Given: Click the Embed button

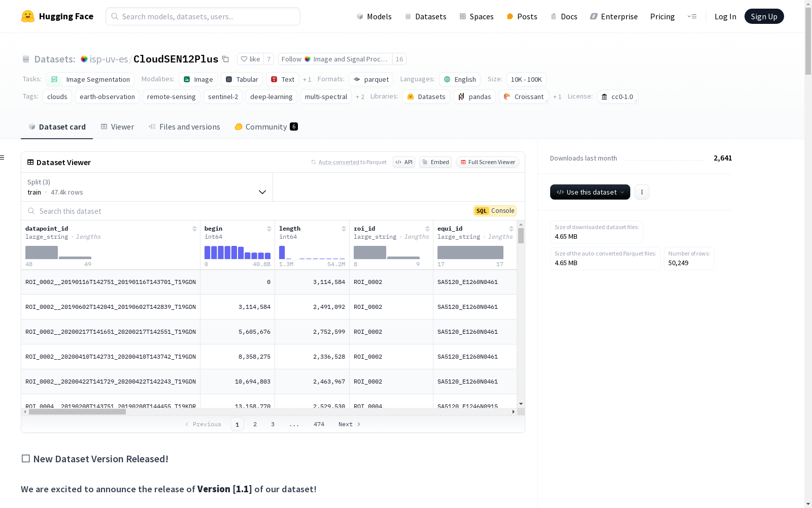Looking at the screenshot, I should (435, 162).
